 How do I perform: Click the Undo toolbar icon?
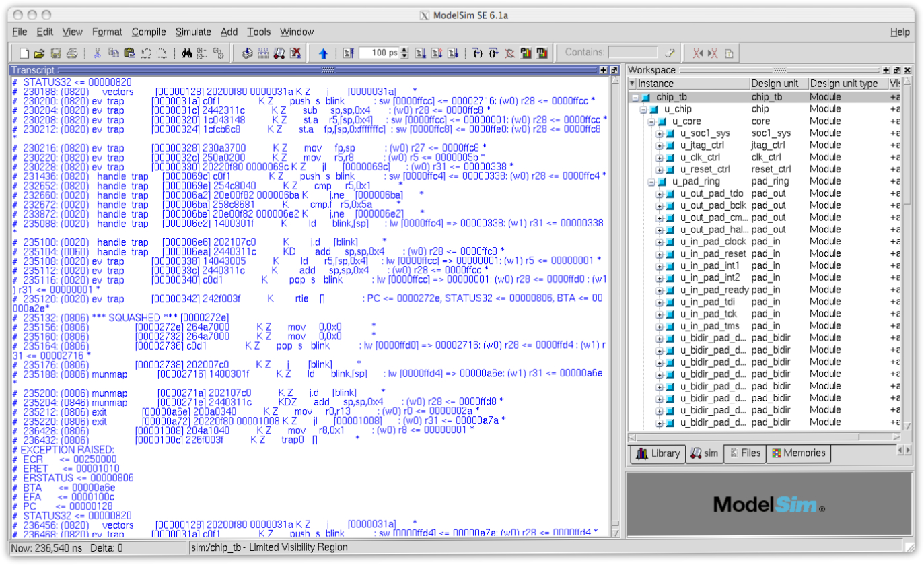[147, 53]
